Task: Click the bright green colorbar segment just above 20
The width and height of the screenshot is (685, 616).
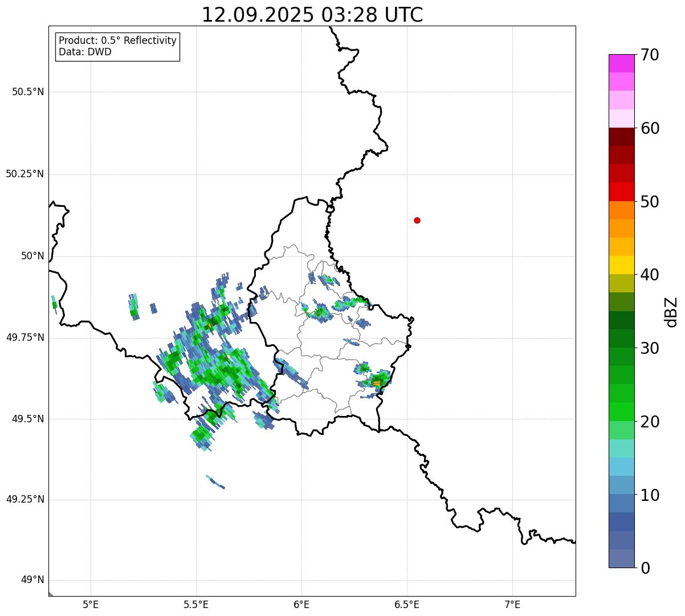Action: [622, 412]
